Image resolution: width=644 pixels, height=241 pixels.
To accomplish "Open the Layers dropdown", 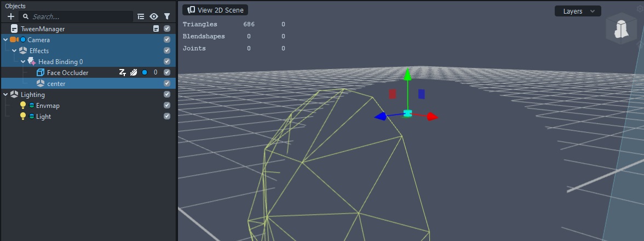I will (578, 11).
